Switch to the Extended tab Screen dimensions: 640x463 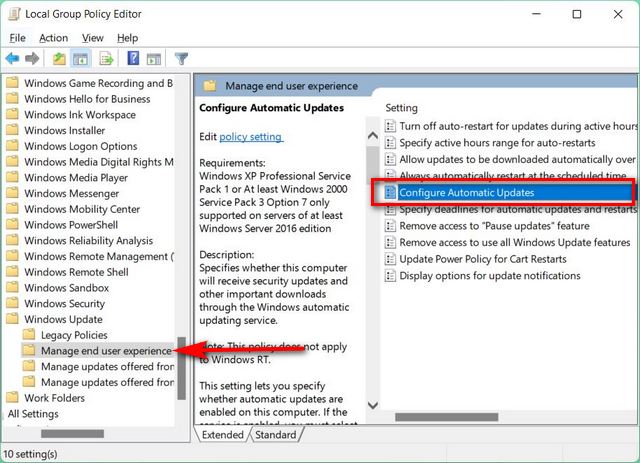click(223, 435)
